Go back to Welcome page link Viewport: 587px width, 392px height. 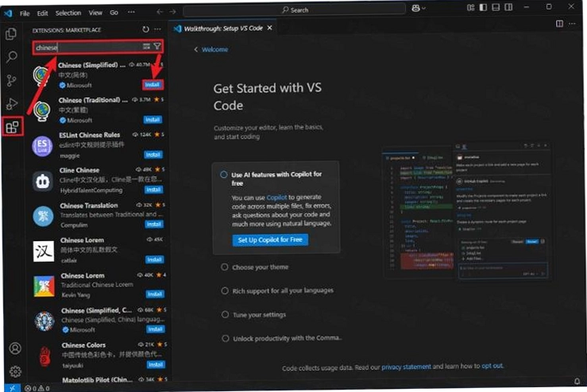[x=214, y=49]
